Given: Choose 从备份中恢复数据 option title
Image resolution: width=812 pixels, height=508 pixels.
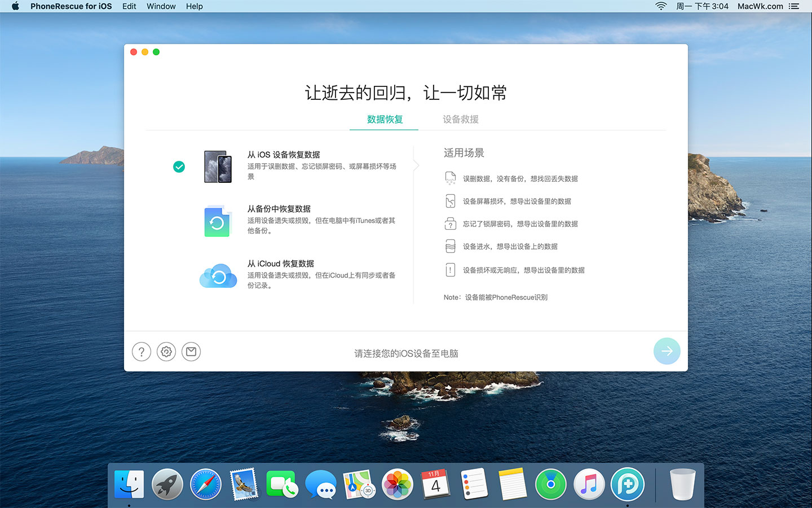Looking at the screenshot, I should (279, 209).
